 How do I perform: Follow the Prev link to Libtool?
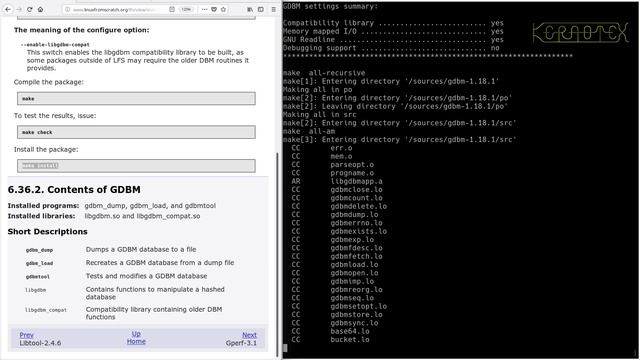27,335
